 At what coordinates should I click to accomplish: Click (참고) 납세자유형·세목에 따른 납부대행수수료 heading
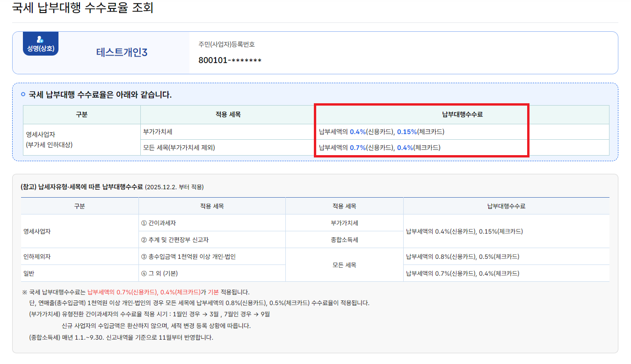(82, 187)
